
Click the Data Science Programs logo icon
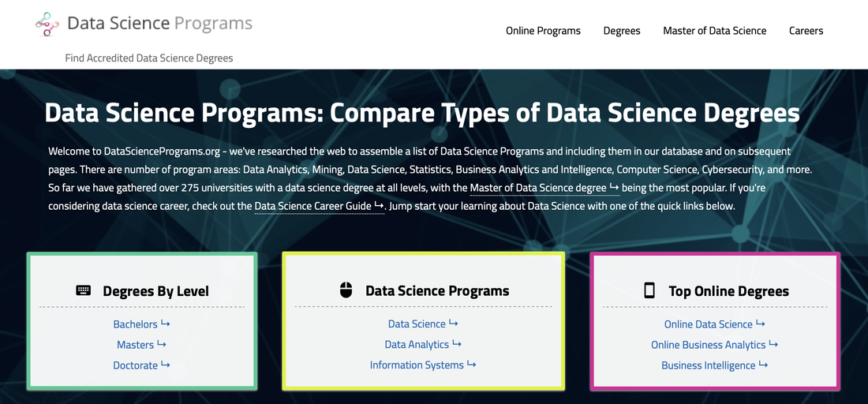tap(47, 24)
